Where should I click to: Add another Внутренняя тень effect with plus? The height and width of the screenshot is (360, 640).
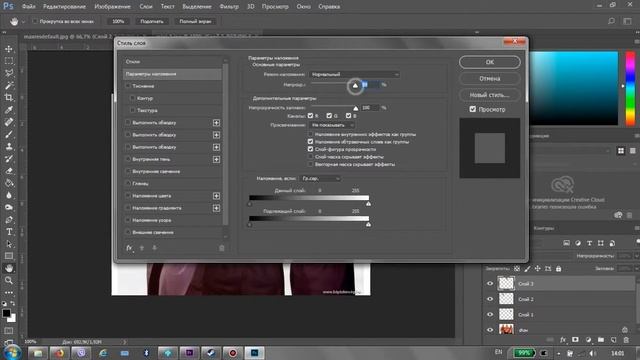(216, 159)
